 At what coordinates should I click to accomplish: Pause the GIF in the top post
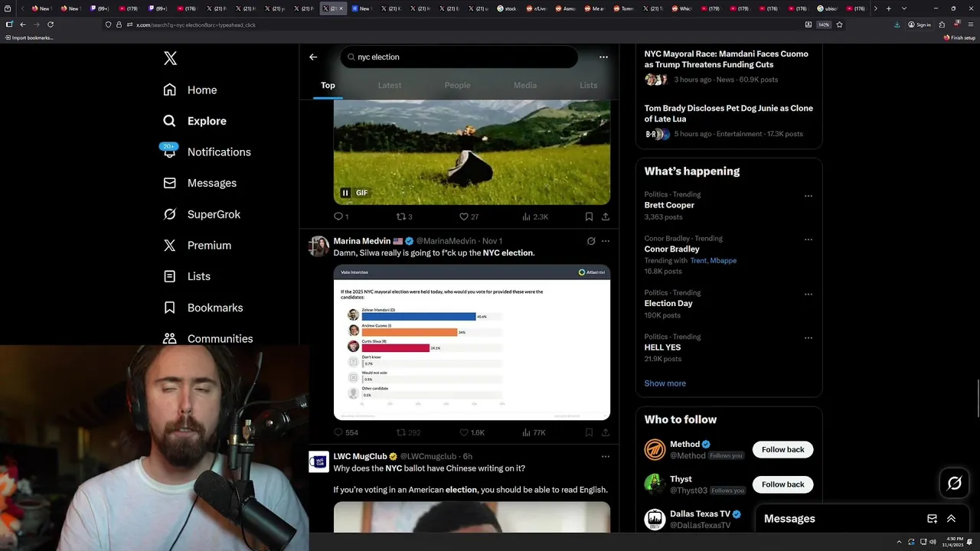tap(345, 193)
